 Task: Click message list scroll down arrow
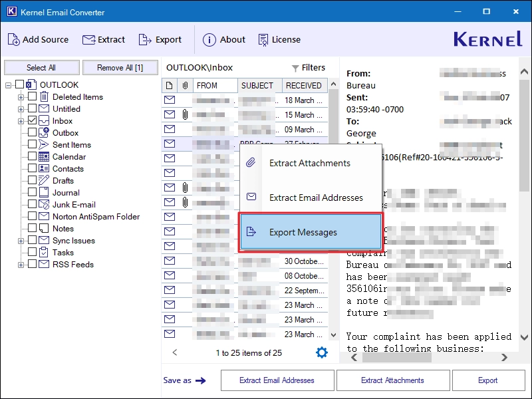pos(334,335)
